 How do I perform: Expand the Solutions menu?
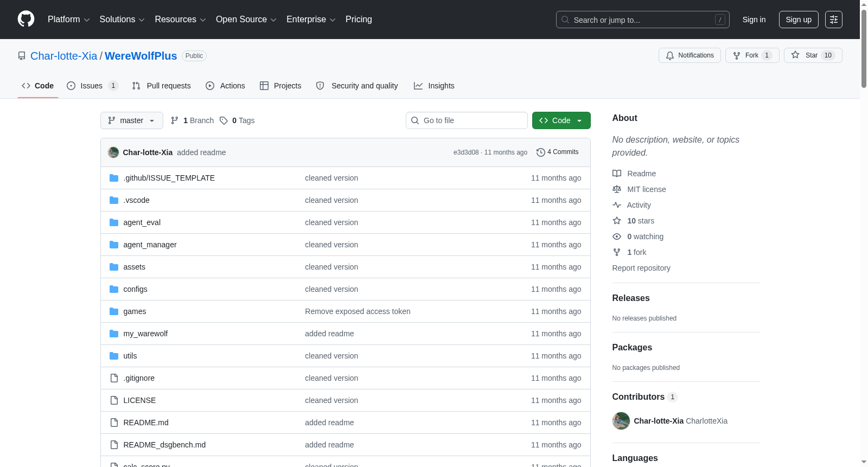122,20
